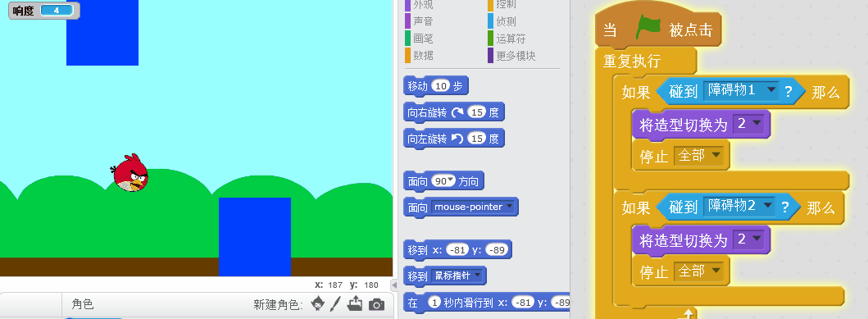The image size is (868, 319).
Task: Paint a new sprite with brush icon
Action: click(x=335, y=303)
